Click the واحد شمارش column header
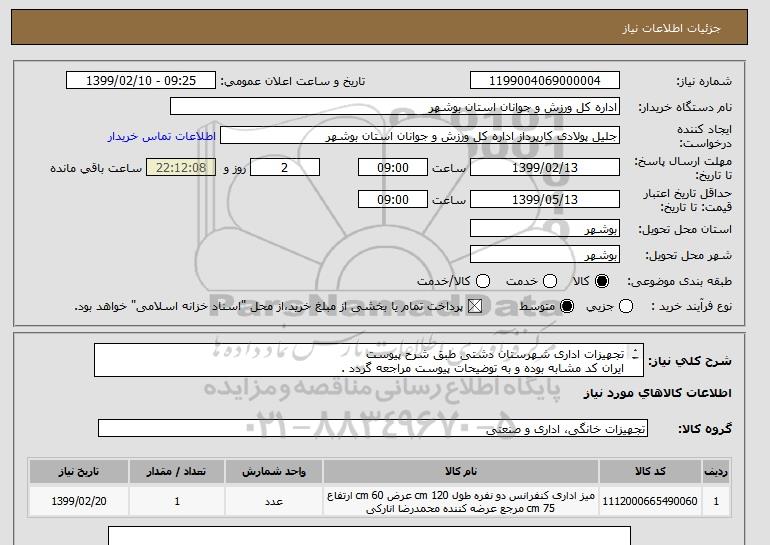Viewport: 770px width, 545px height. click(x=274, y=471)
